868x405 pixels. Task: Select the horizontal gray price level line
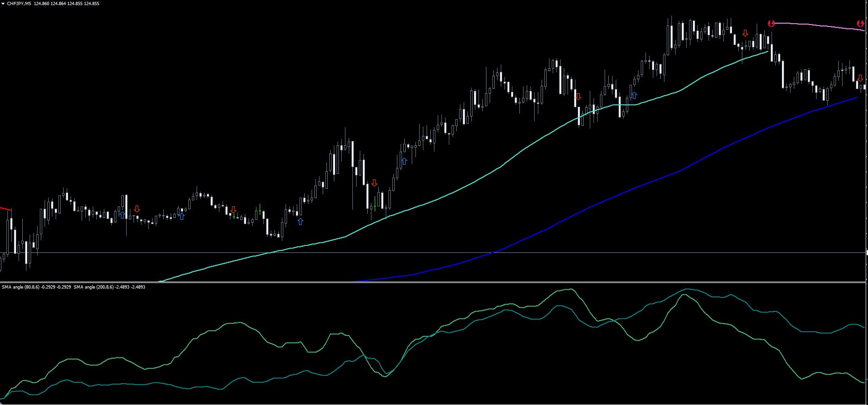433,253
